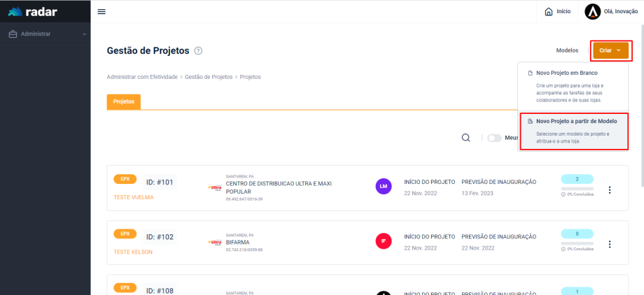This screenshot has height=295, width=644.
Task: Click progress bar of project #101
Action: point(577,189)
